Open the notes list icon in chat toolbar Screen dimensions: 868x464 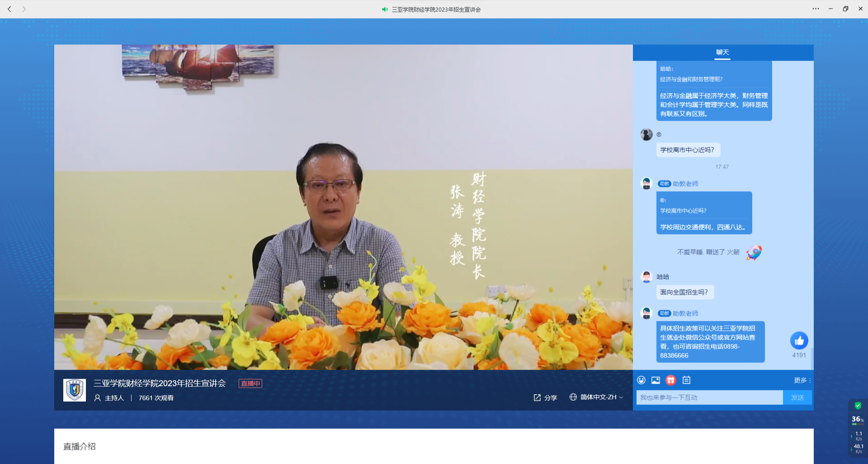pos(686,380)
